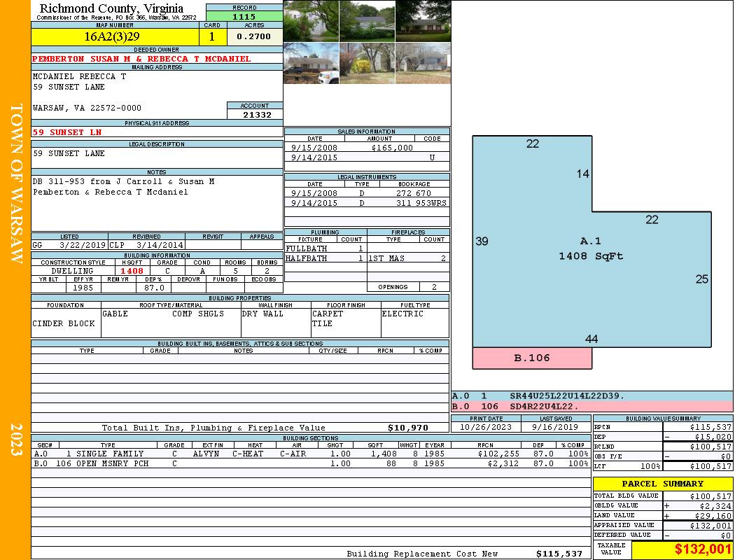Click the 9/15/2008 sale for $165,000
Screen dimensions: 735x560
pos(367,148)
